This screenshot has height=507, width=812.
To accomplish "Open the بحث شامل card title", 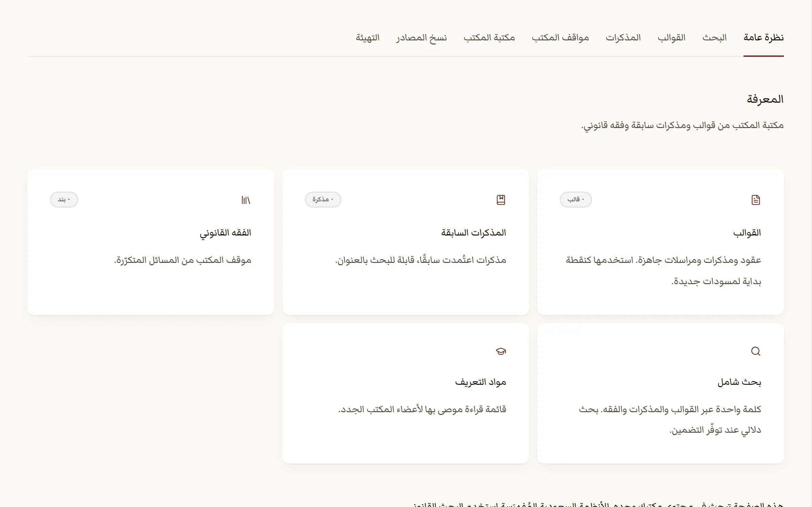I will (739, 382).
